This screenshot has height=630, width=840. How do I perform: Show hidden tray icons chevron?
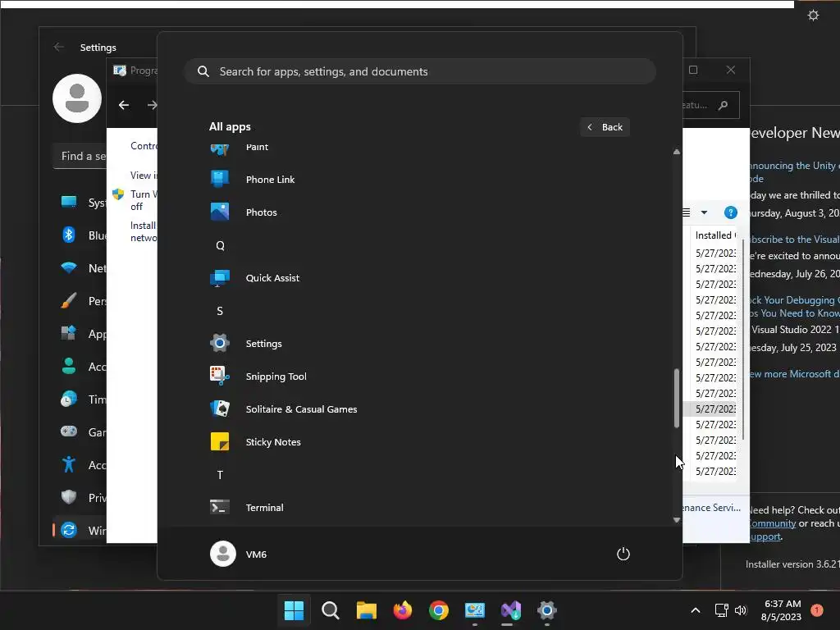(696, 610)
